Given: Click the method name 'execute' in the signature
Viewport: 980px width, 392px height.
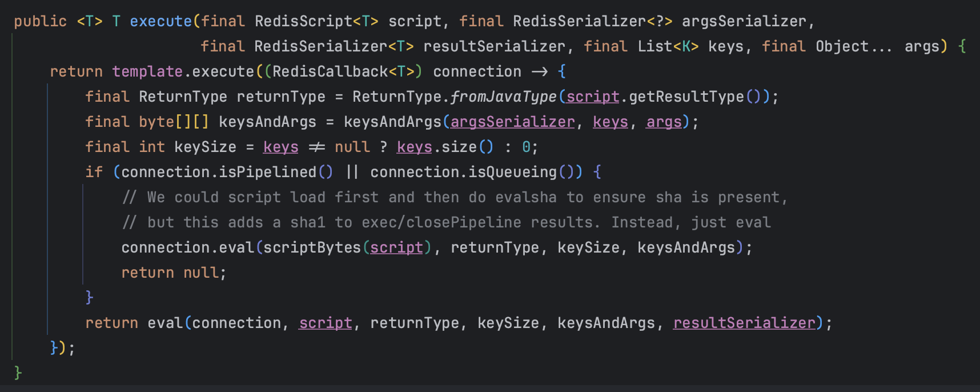Looking at the screenshot, I should point(160,21).
